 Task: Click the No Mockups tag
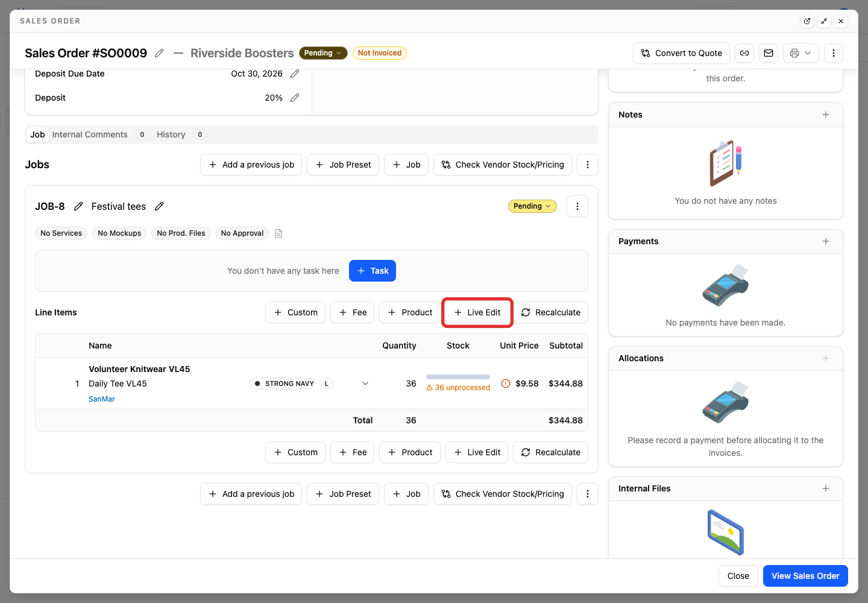tap(119, 233)
